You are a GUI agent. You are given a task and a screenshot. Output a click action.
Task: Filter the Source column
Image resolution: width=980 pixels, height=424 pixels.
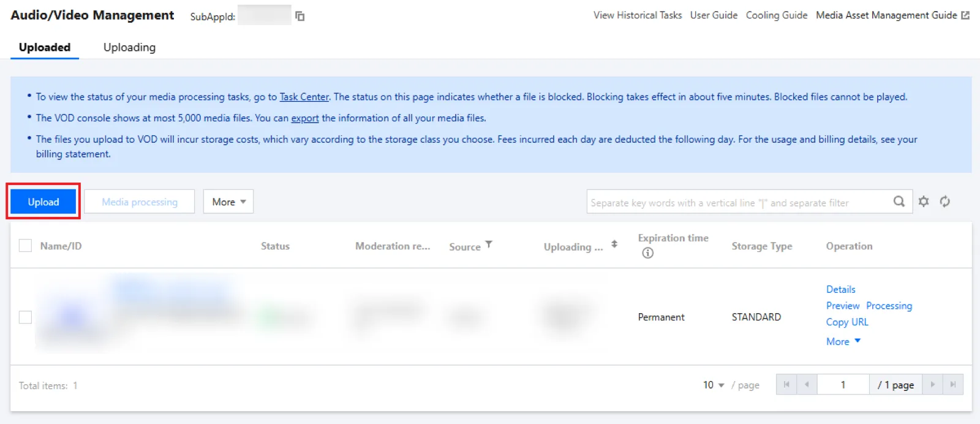point(489,244)
